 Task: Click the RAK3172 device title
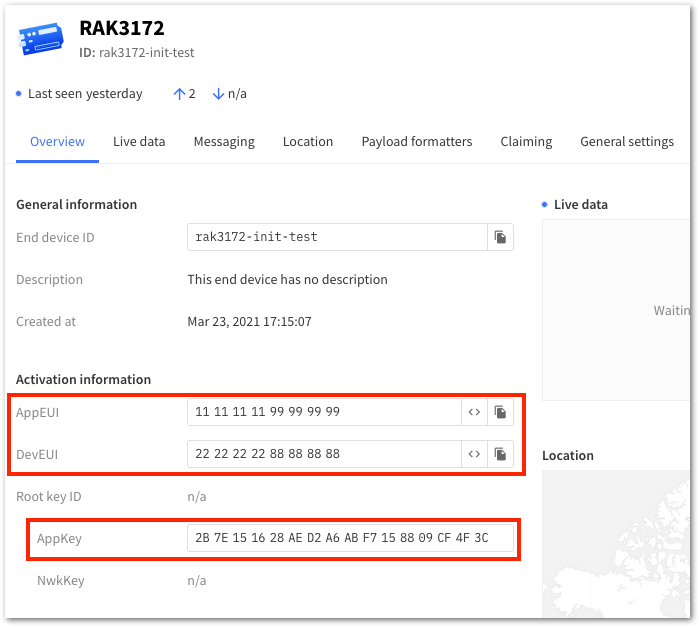click(122, 28)
